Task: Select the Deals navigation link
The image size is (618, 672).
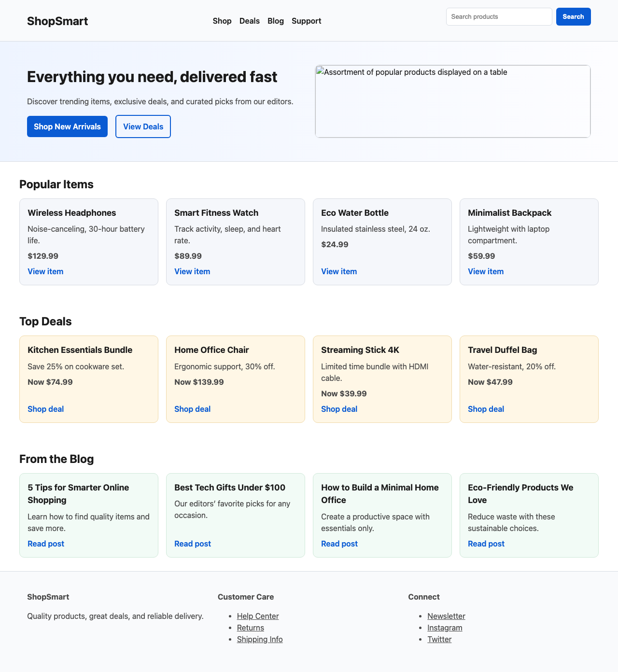Action: click(249, 21)
